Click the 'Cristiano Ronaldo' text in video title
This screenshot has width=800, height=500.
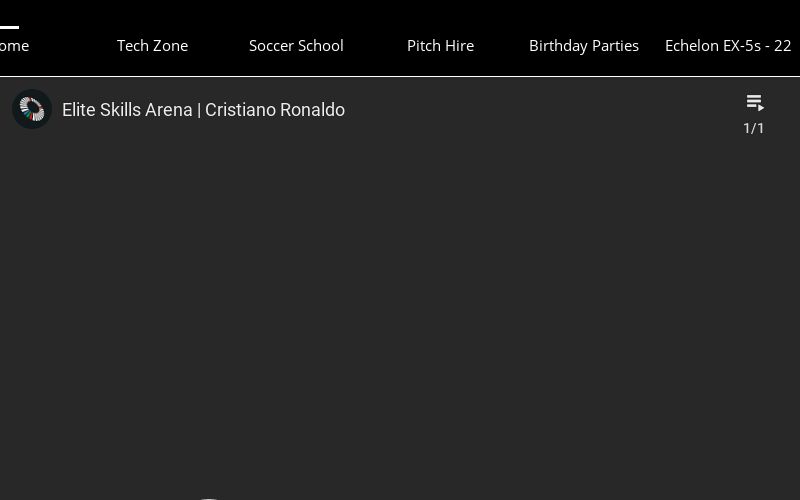tap(275, 110)
